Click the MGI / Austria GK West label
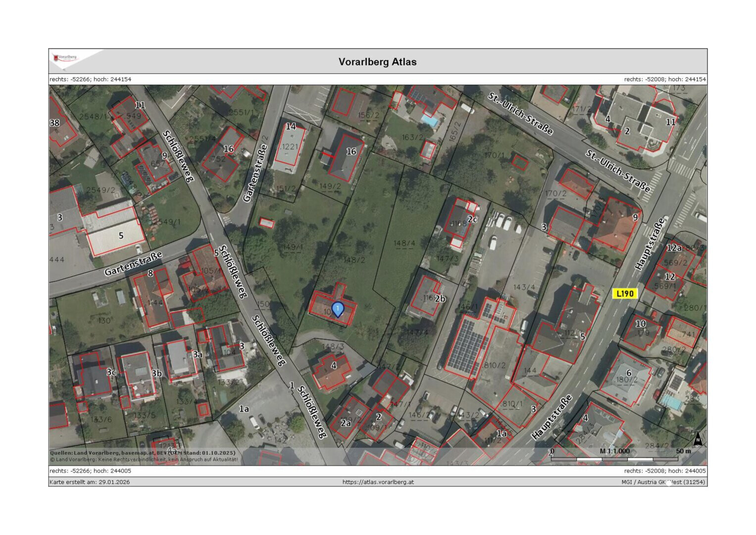This screenshot has height=535, width=756. pyautogui.click(x=663, y=482)
